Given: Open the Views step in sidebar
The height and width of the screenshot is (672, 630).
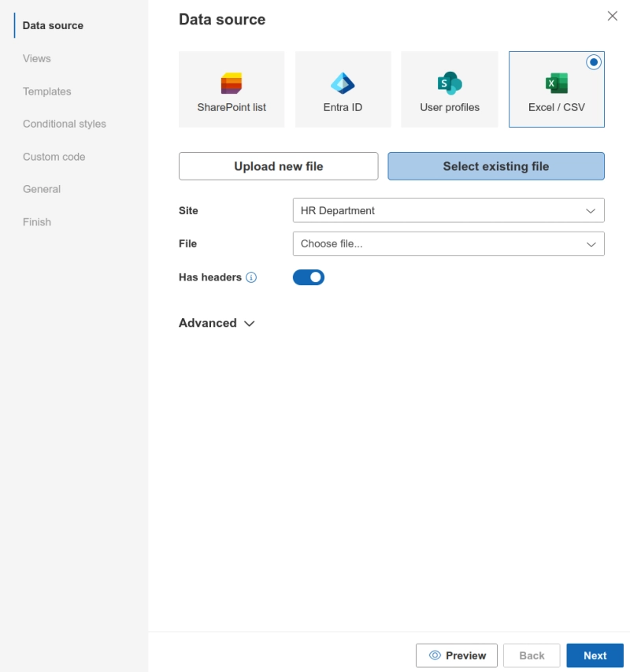Looking at the screenshot, I should pyautogui.click(x=37, y=59).
